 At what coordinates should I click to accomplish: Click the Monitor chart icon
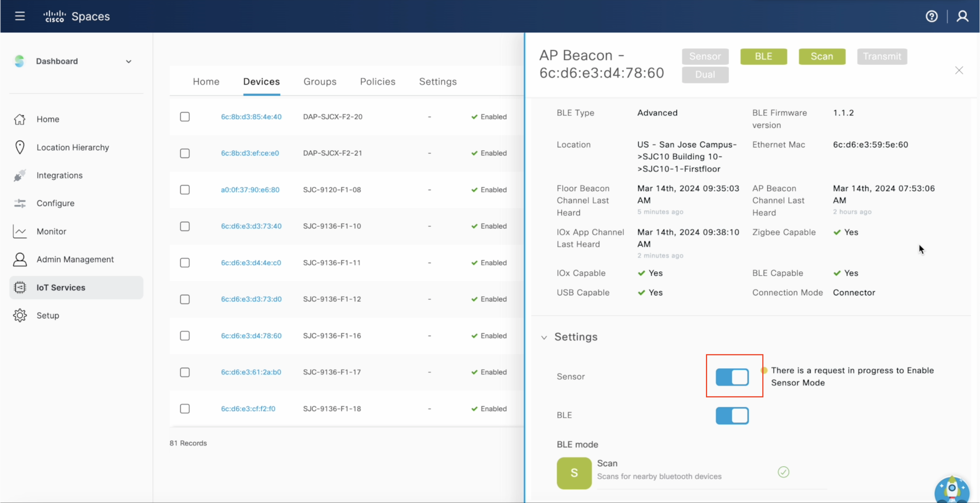(x=20, y=231)
